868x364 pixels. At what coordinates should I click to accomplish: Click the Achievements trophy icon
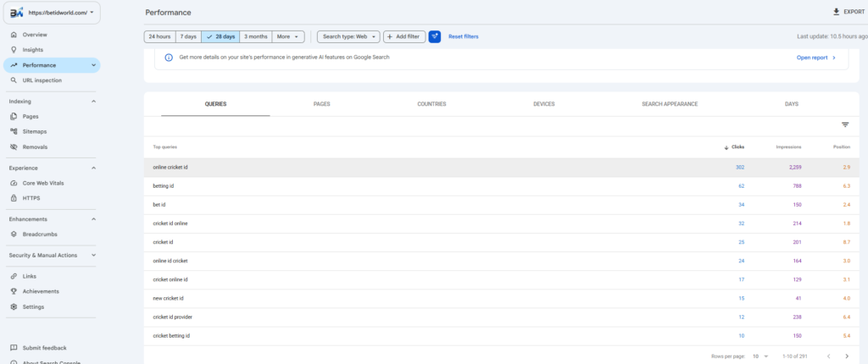point(14,291)
